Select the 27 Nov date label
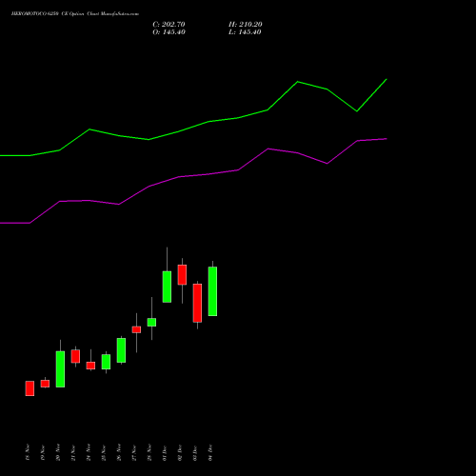476x476 pixels. coord(134,452)
